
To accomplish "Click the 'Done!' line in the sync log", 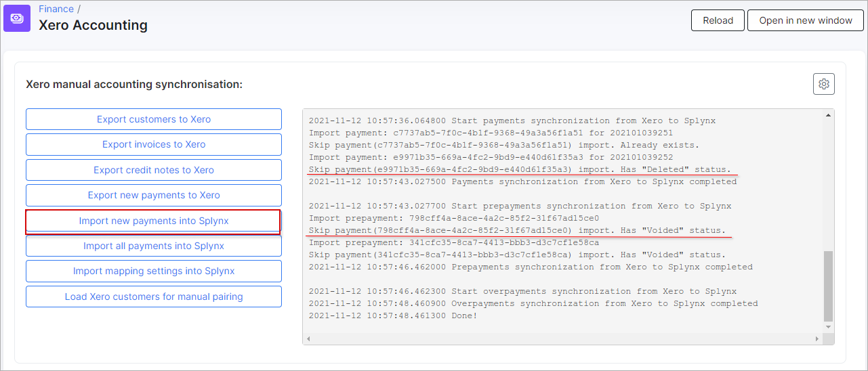I will pyautogui.click(x=393, y=315).
